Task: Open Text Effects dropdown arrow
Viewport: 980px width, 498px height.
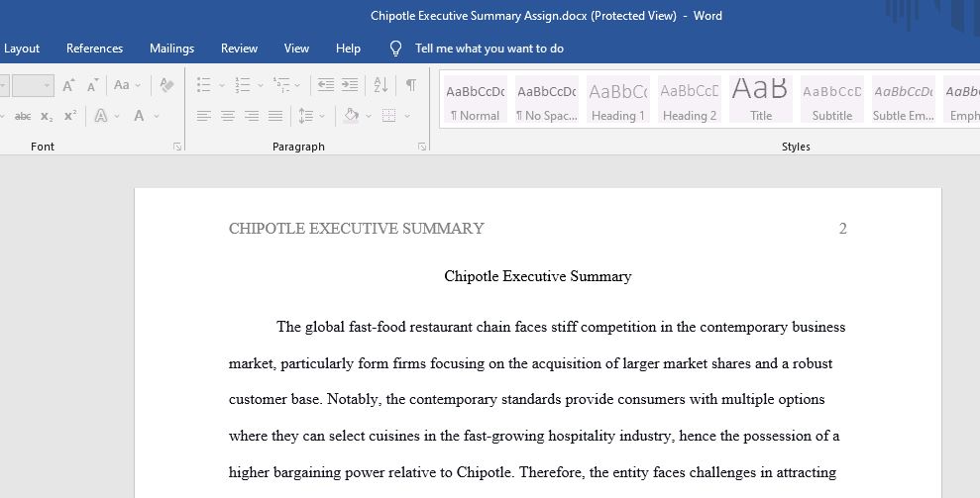Action: click(x=117, y=116)
